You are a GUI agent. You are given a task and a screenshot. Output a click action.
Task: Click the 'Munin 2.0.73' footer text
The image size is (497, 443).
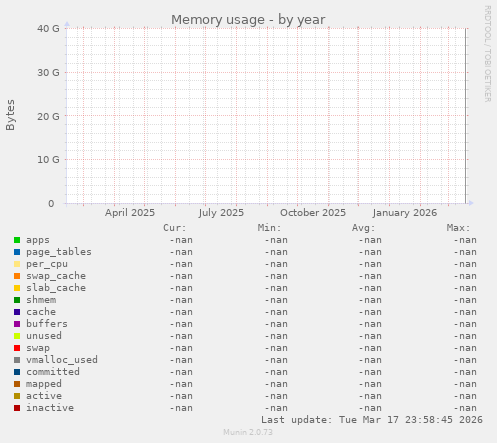click(248, 432)
